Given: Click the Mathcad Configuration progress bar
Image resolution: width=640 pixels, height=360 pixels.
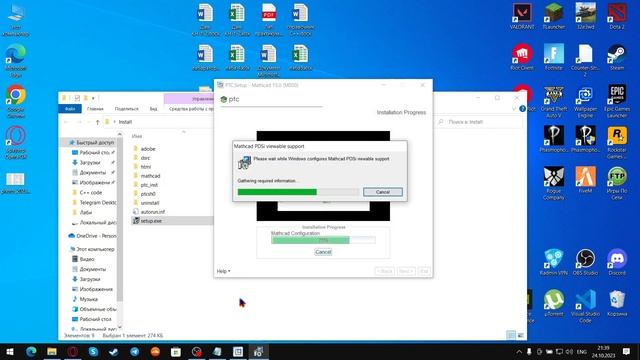Looking at the screenshot, I should (323, 240).
